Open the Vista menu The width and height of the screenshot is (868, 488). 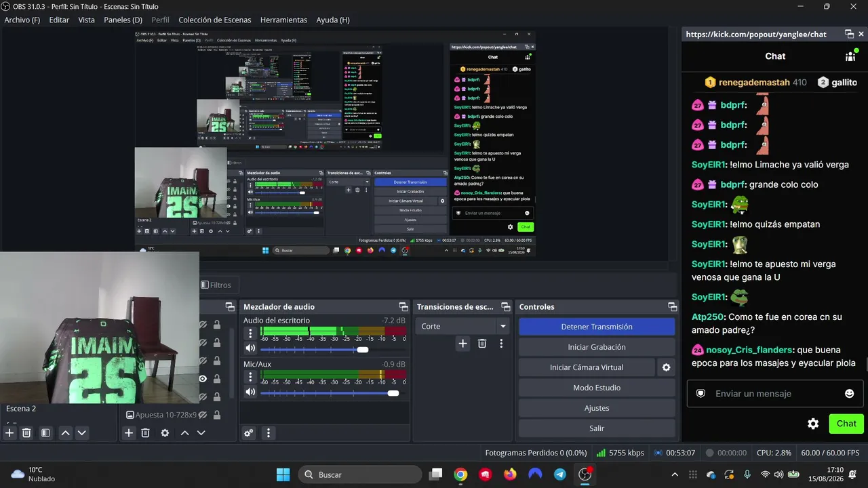tap(86, 20)
